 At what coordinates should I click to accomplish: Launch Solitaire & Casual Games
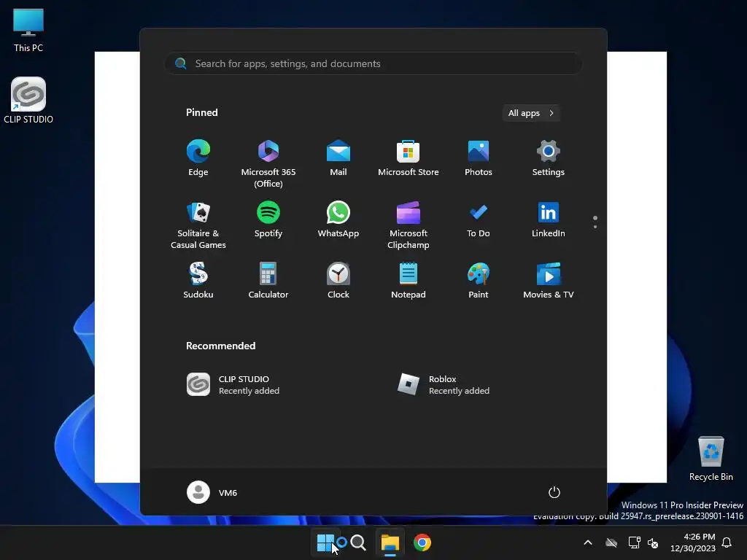[198, 225]
